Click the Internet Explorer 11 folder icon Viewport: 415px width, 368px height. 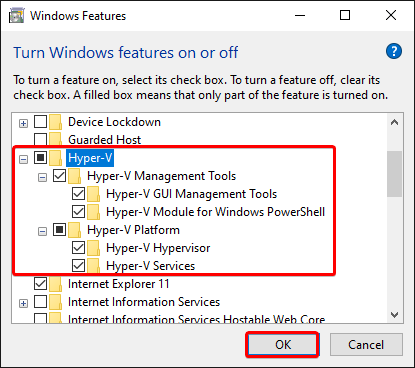point(56,284)
